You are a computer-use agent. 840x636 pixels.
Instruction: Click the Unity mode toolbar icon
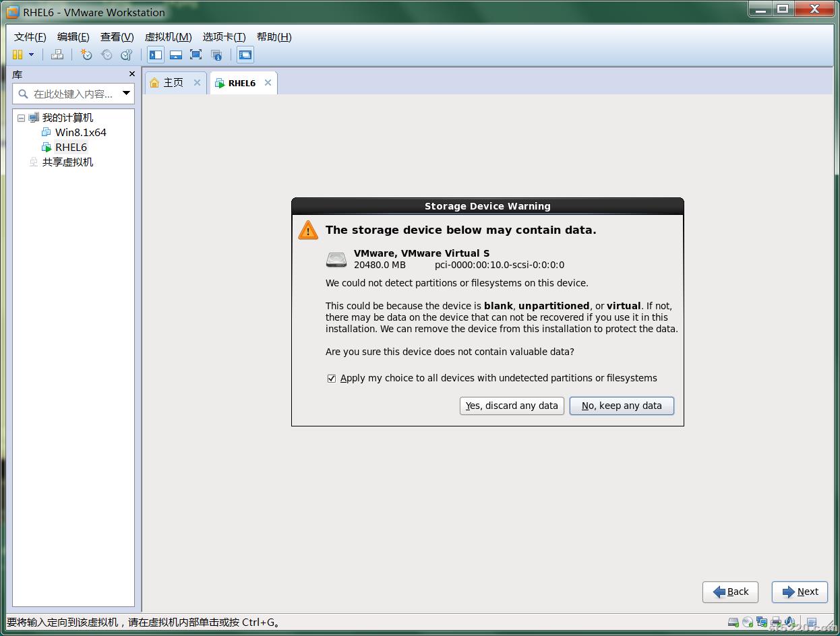pyautogui.click(x=216, y=55)
